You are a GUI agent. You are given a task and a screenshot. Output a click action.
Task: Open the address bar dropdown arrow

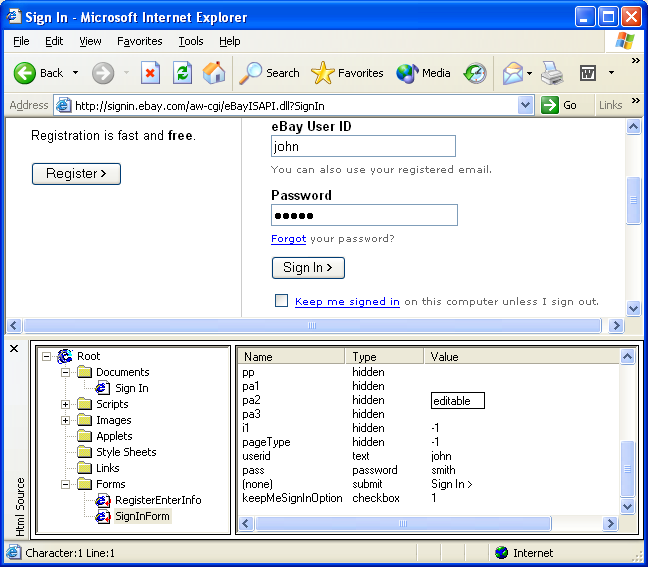526,105
